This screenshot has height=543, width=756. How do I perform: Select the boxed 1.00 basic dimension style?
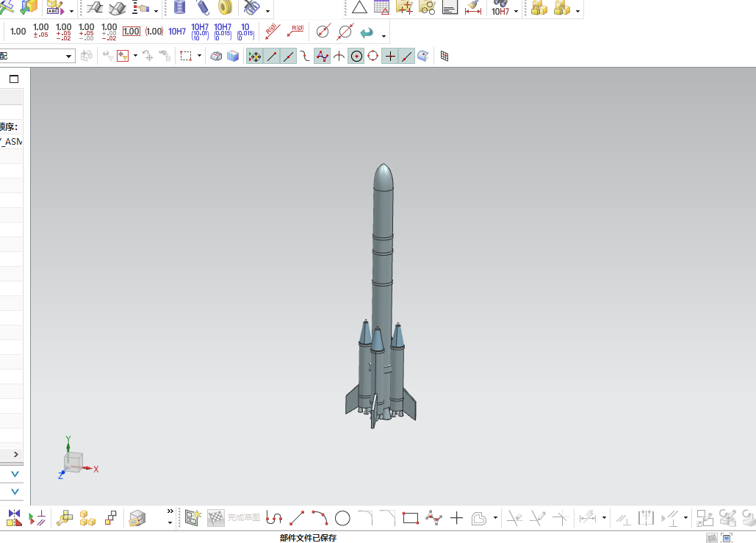click(131, 32)
